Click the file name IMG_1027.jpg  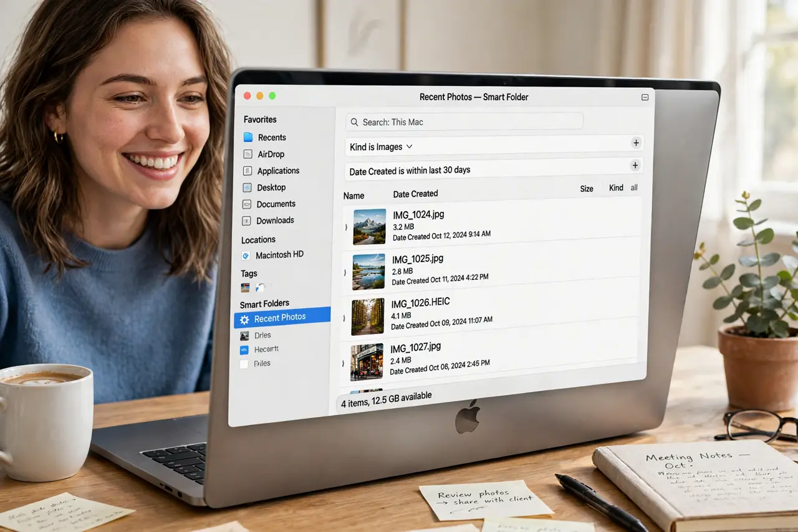(416, 348)
